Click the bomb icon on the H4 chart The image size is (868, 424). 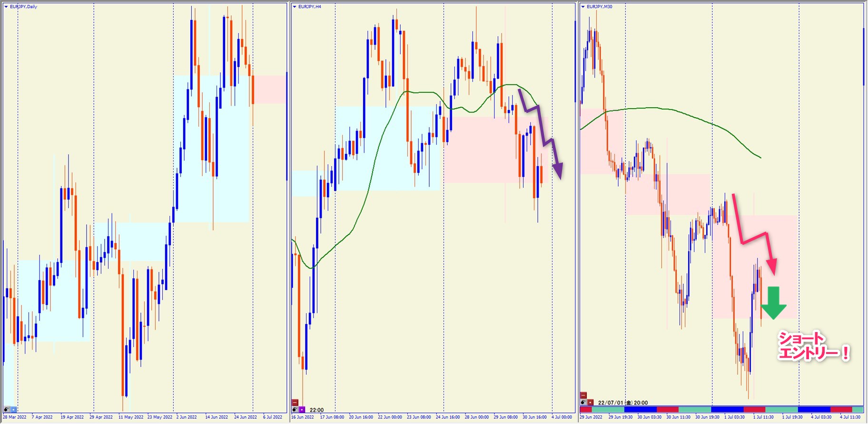[x=295, y=410]
